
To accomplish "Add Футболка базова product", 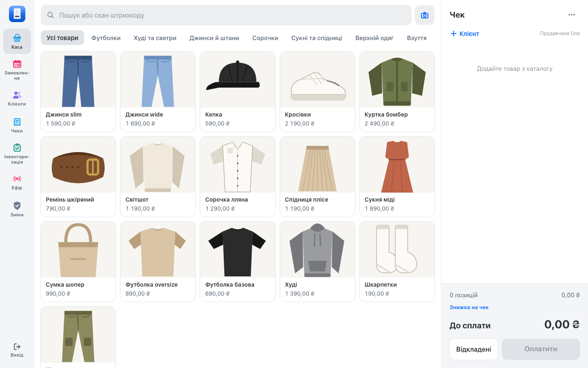I will coord(238,262).
